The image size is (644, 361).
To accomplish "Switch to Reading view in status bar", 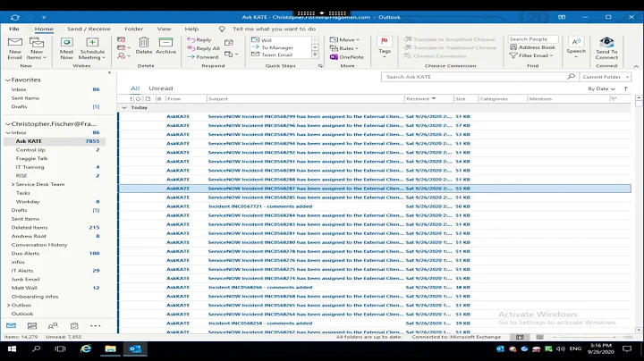I will tap(539, 337).
